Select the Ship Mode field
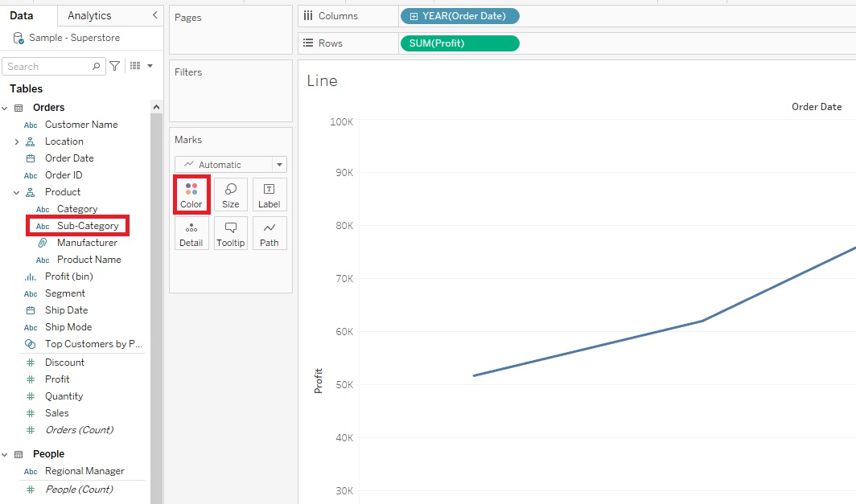This screenshot has height=504, width=856. click(x=68, y=327)
